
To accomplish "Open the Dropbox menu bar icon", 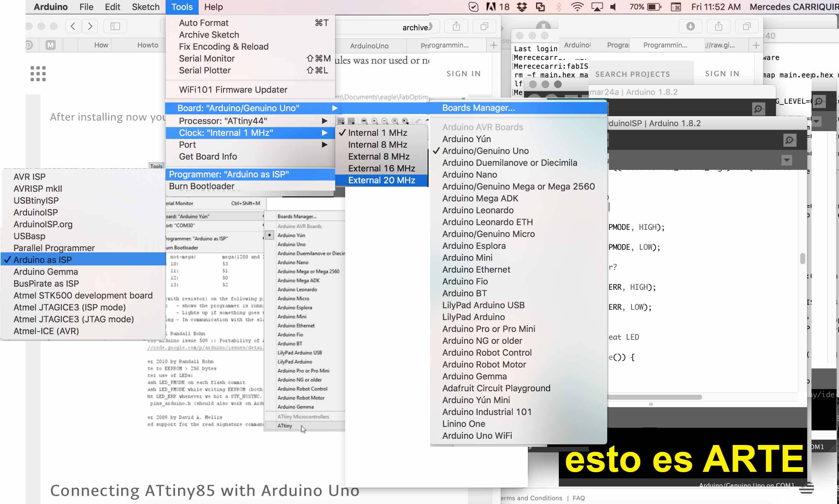I will click(522, 7).
